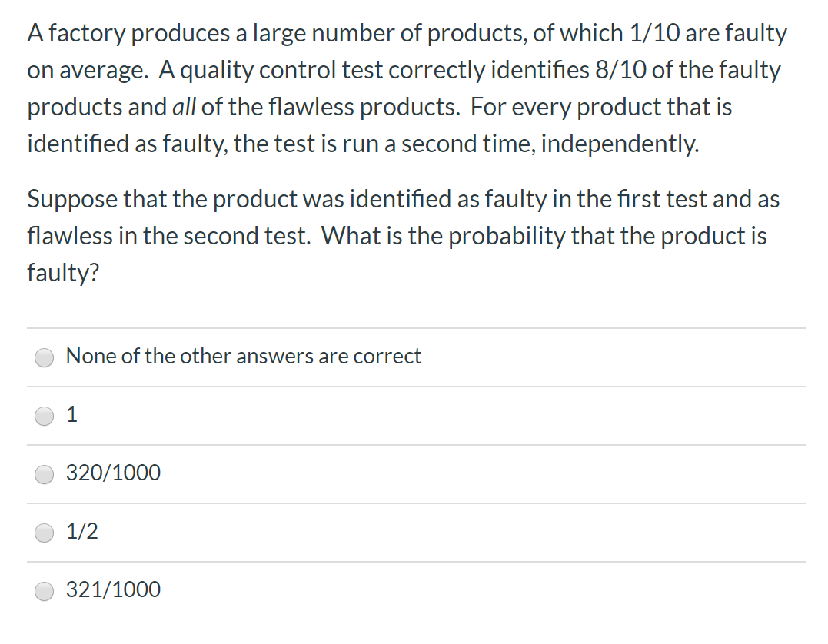Click the text "None of the other answers are correct"

244,356
